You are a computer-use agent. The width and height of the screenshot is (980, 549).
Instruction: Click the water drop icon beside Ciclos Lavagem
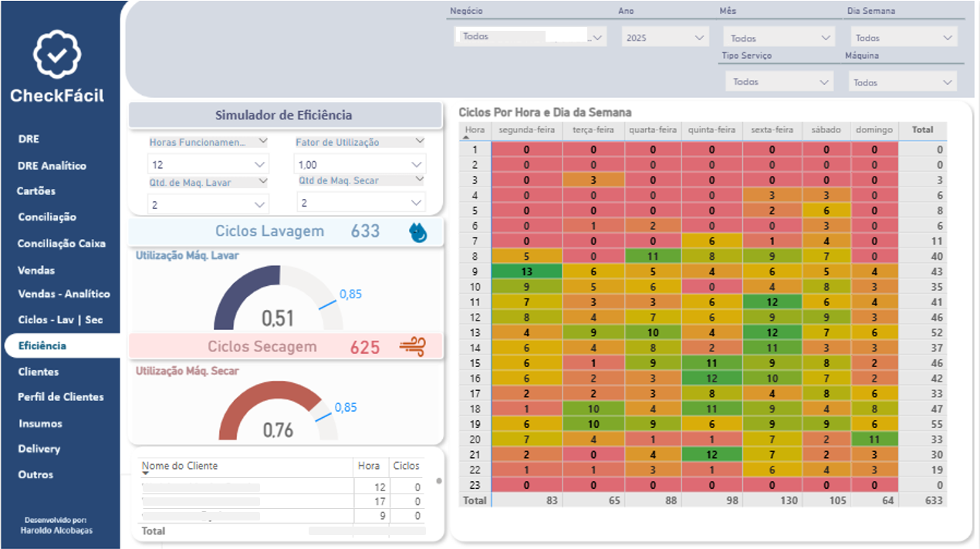coord(417,231)
